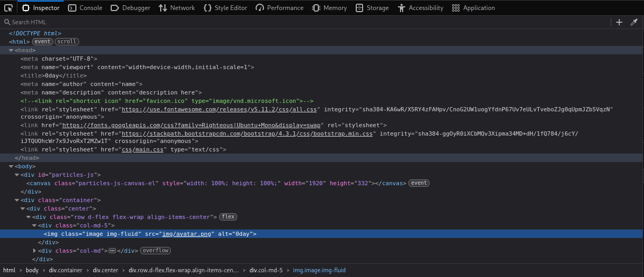
Task: Open the Performance panel
Action: click(x=279, y=8)
